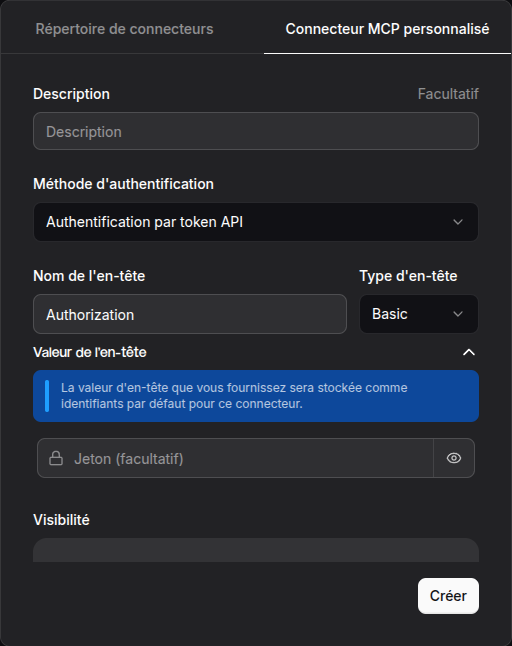Click the Type d'en-tête label
Screen dimensions: 512x646
click(408, 276)
